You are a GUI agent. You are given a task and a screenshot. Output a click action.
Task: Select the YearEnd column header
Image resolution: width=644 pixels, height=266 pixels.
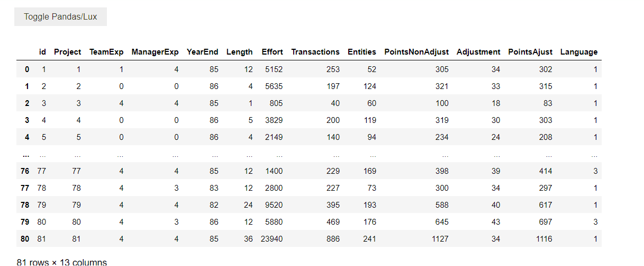tap(202, 52)
